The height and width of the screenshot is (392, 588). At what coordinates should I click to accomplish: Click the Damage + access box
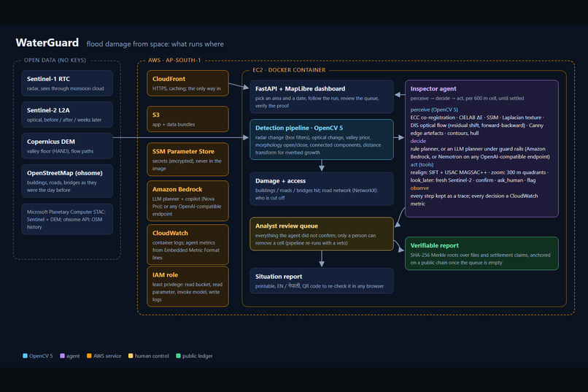point(322,189)
